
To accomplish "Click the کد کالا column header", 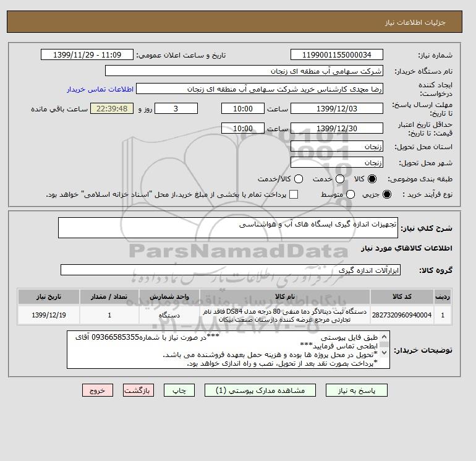I will tap(402, 296).
